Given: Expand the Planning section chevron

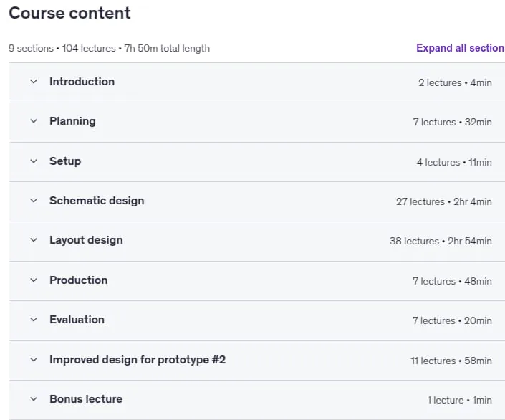Looking at the screenshot, I should point(34,121).
